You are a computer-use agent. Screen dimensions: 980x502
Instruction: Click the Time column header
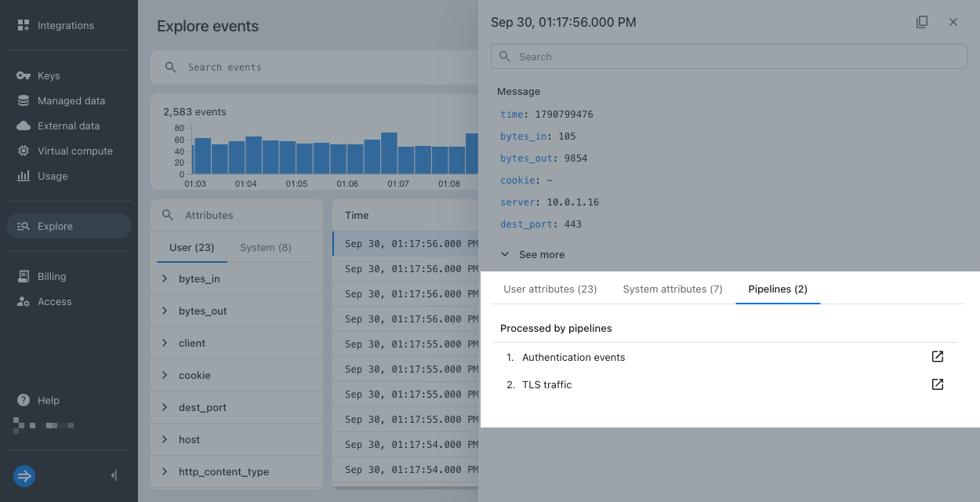357,215
